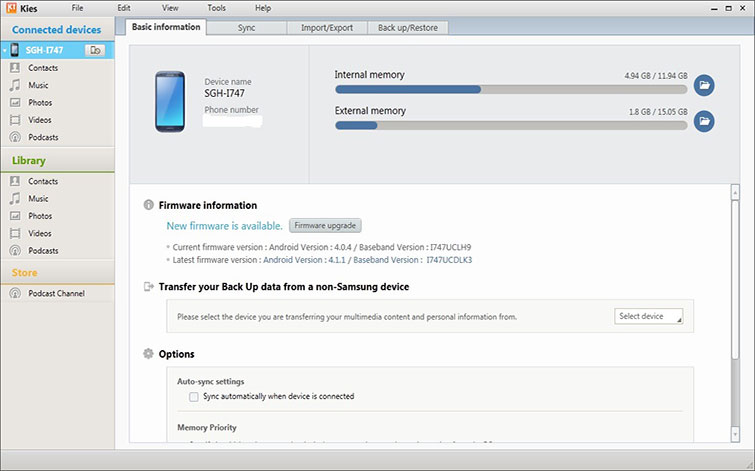Click the Firmware information info icon
This screenshot has height=471, width=755.
click(x=149, y=205)
